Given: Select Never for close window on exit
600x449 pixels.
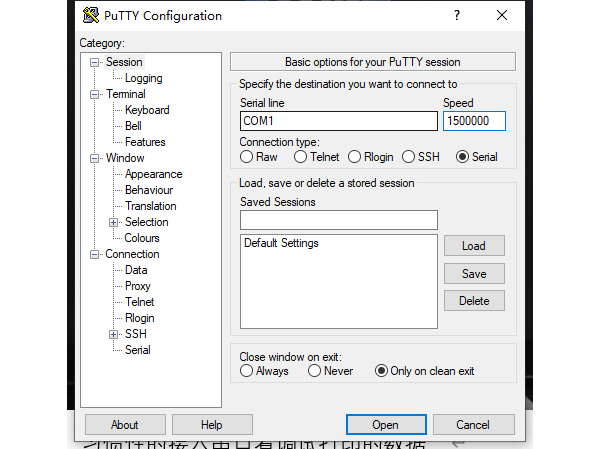Looking at the screenshot, I should click(315, 371).
